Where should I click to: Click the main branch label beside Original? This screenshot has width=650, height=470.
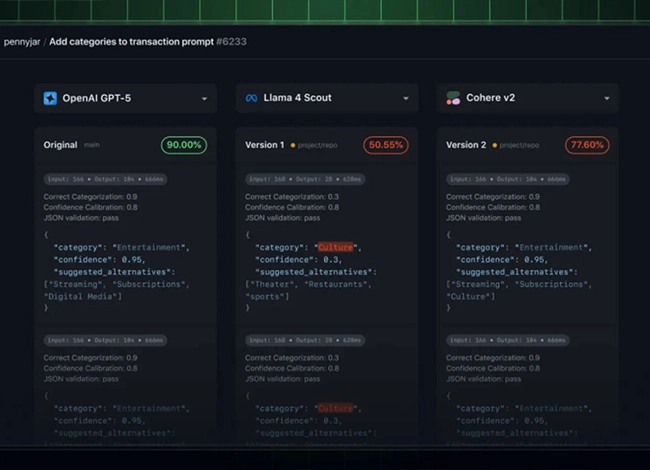[x=92, y=145]
